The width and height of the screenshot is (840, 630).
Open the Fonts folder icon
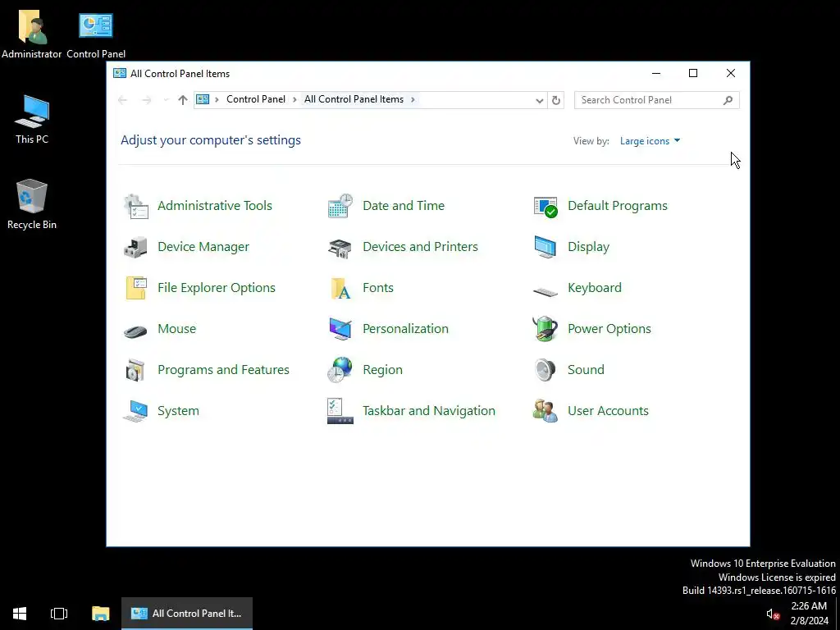click(340, 288)
